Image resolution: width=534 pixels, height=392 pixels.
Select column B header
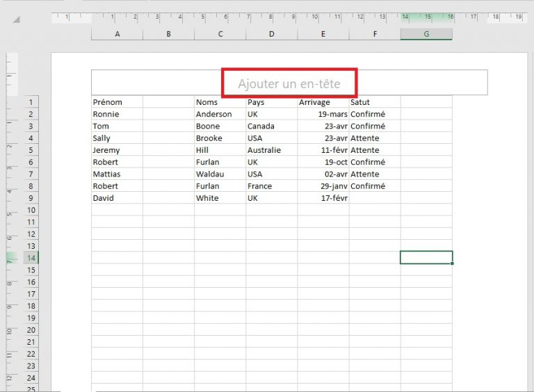pos(168,34)
